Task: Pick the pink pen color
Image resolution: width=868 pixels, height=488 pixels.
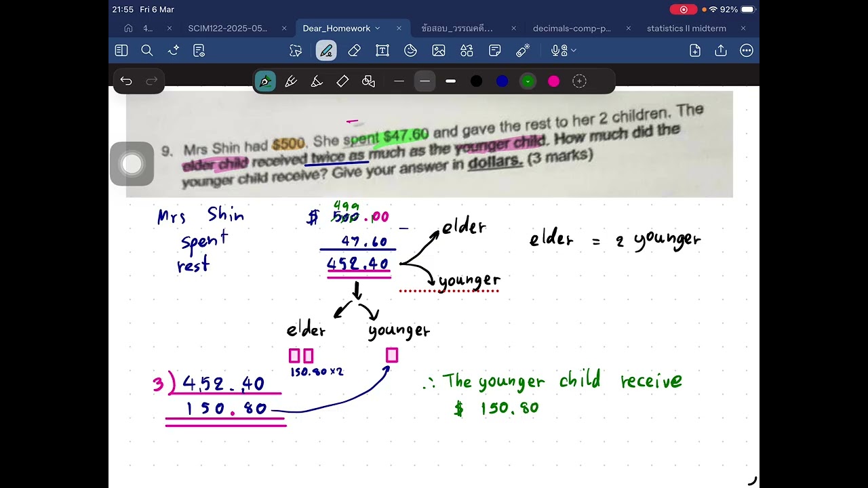Action: (x=554, y=81)
